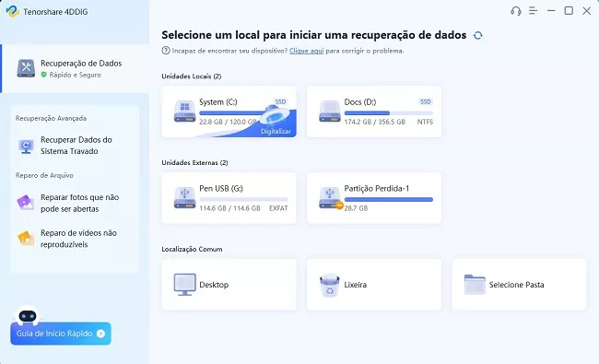Select the Recuperação de Dados sidebar item
This screenshot has width=599, height=364.
(x=75, y=69)
